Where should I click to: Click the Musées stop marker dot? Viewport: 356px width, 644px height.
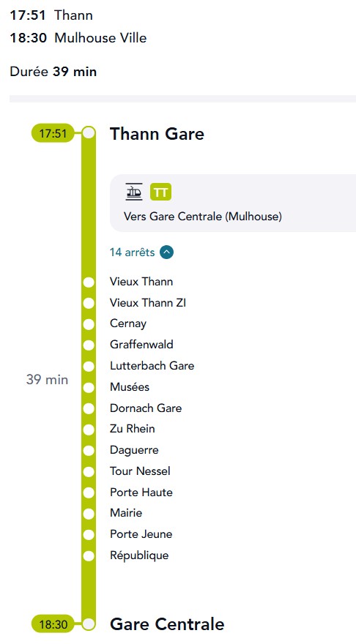(89, 387)
